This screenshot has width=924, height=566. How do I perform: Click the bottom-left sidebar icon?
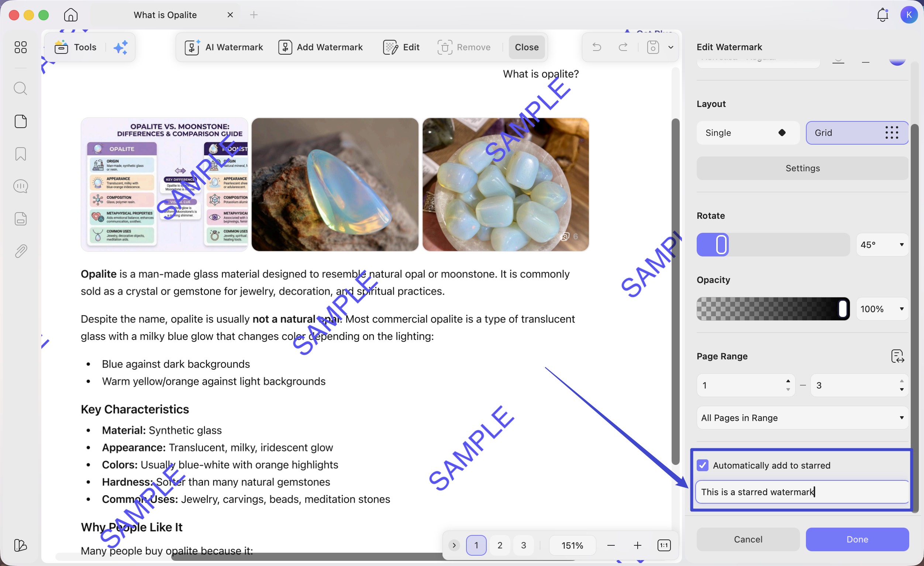coord(21,545)
